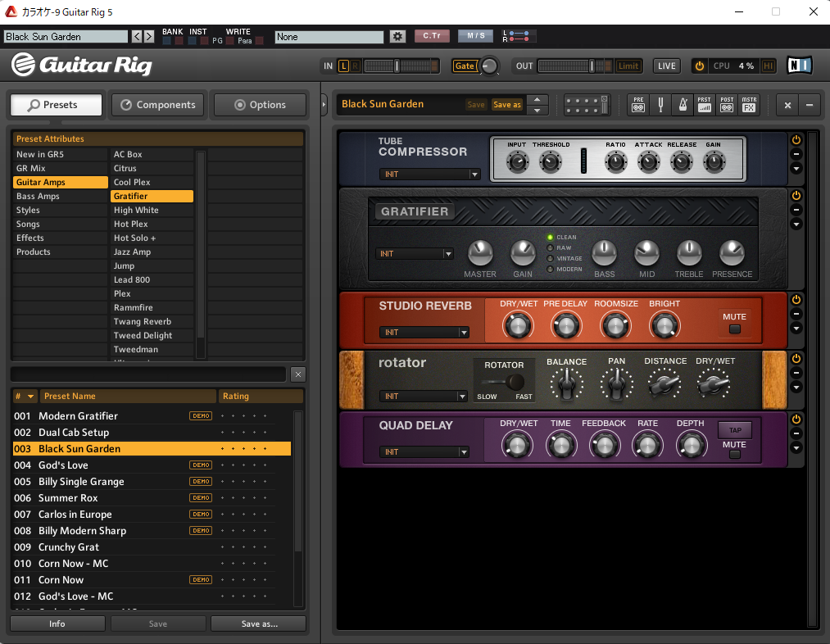830x644 pixels.
Task: Open the PRST preset volume icon
Action: (x=705, y=105)
